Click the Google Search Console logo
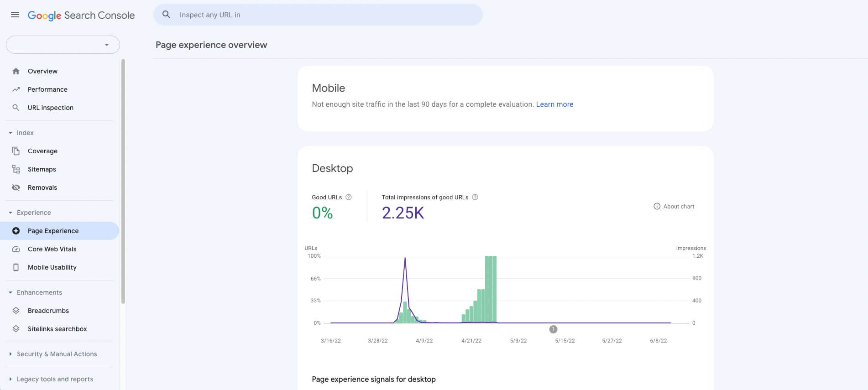The width and height of the screenshot is (868, 390). tap(81, 15)
